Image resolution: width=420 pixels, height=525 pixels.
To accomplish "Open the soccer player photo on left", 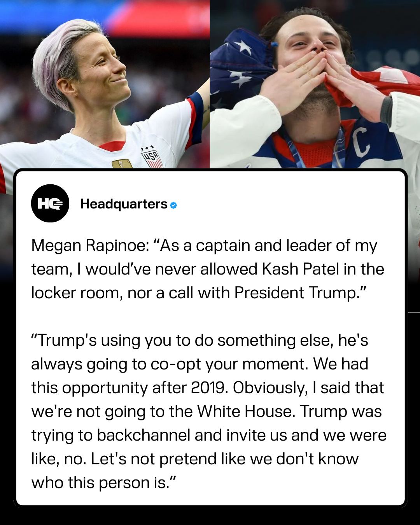I will 105,84.
